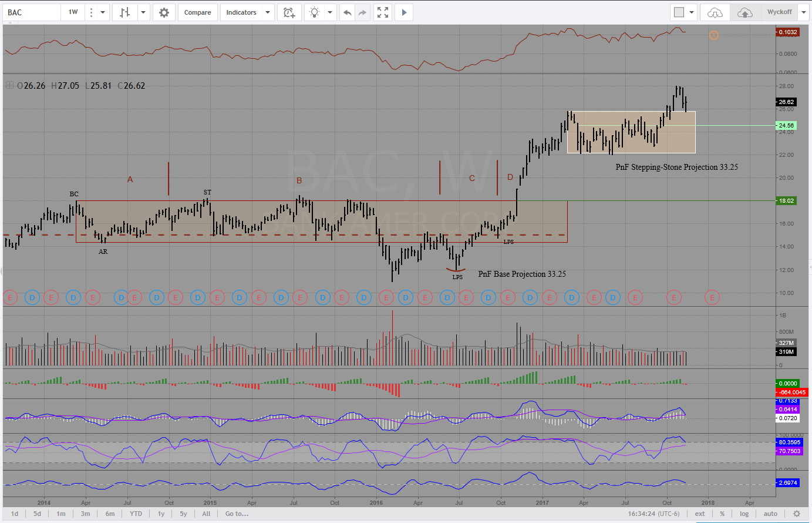Click the BAC symbol input field
This screenshot has width=812, height=523.
pos(32,12)
